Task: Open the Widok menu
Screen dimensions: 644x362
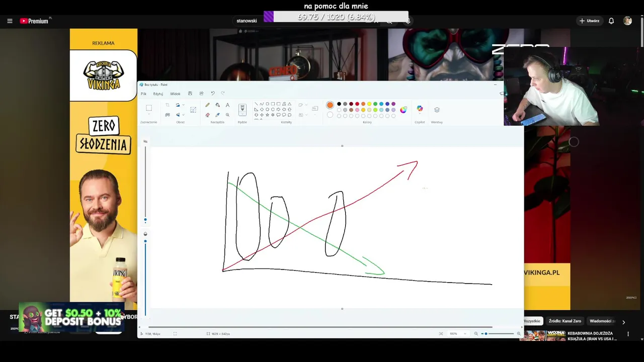Action: [175, 94]
